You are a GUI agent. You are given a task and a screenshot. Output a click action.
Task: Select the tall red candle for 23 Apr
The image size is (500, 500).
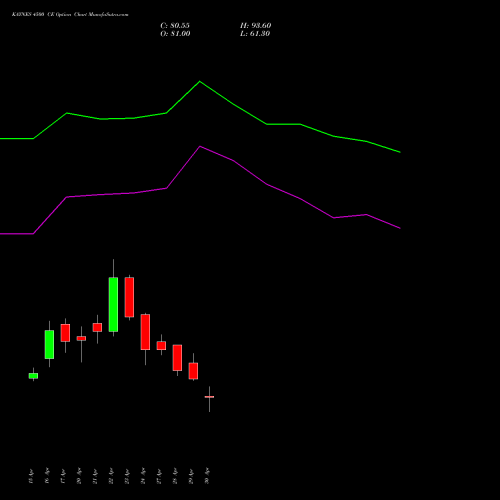pos(129,297)
